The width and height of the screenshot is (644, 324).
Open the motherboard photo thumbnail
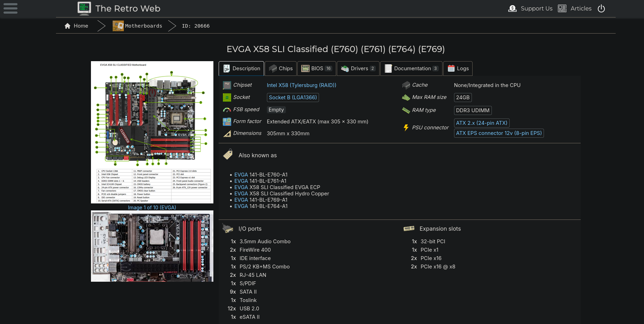pos(152,246)
